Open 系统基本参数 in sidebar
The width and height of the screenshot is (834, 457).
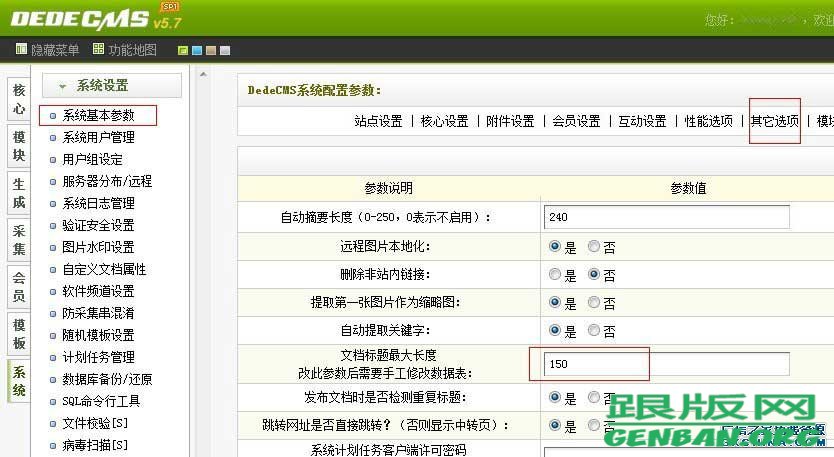coord(98,115)
